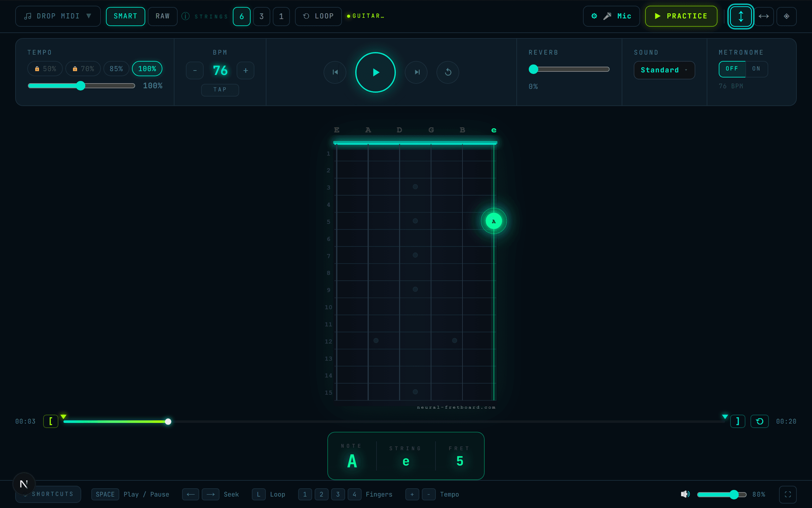Click the 76 BPM value
This screenshot has height=508, width=812.
coord(220,70)
